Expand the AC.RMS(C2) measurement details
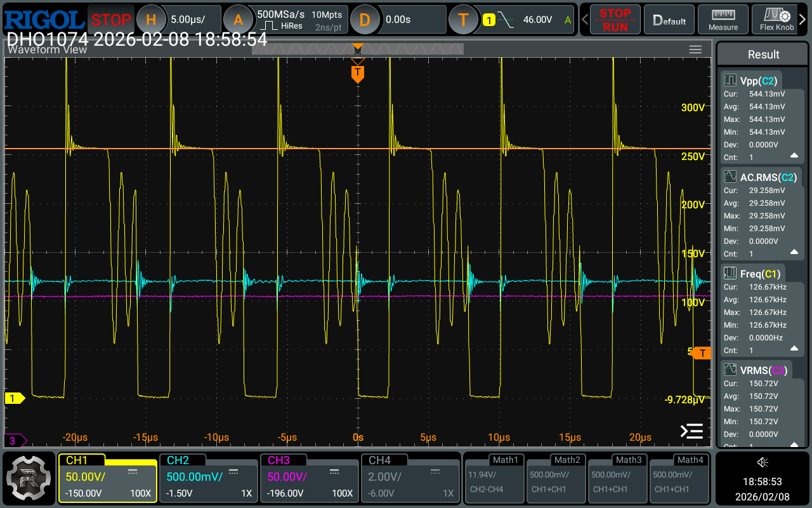812x508 pixels. click(x=793, y=253)
